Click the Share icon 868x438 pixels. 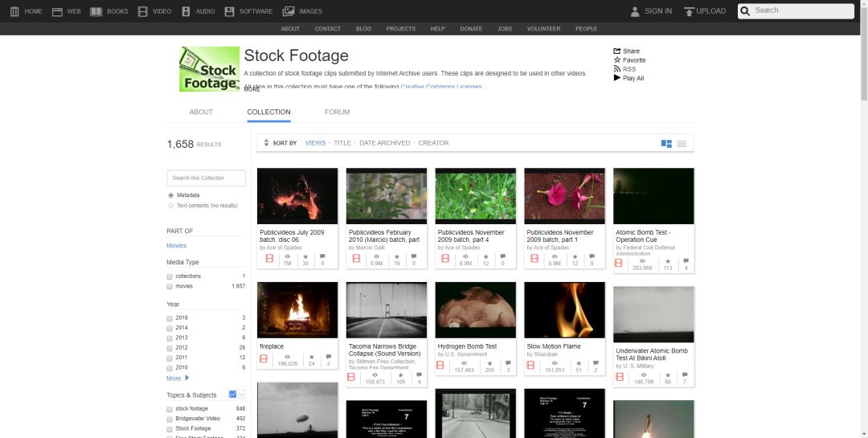click(x=617, y=51)
